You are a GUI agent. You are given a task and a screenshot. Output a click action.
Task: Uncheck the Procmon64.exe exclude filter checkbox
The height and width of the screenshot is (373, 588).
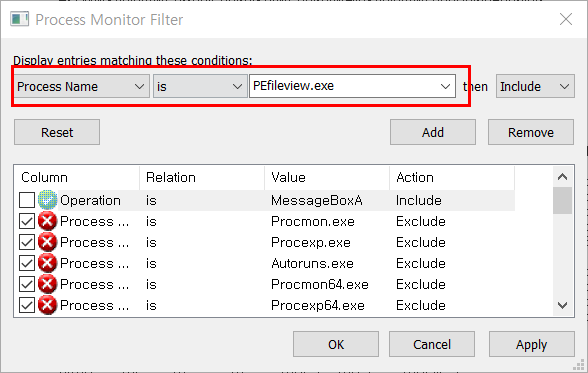27,284
